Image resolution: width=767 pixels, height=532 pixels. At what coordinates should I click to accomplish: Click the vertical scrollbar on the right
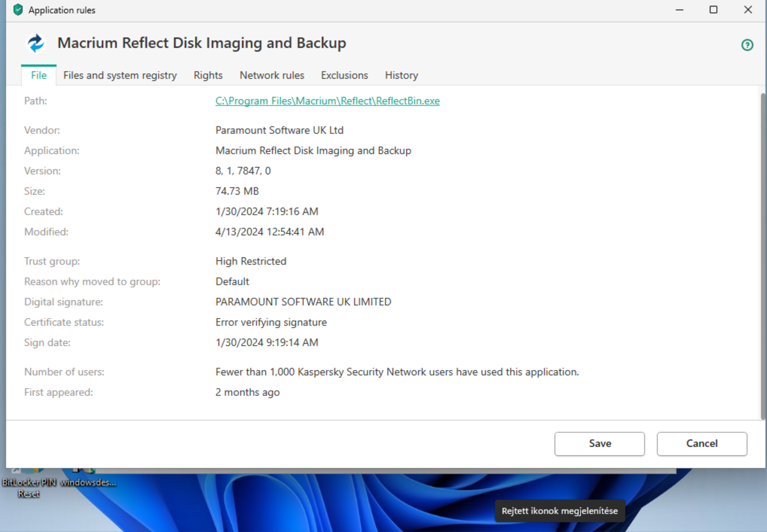pos(763,251)
